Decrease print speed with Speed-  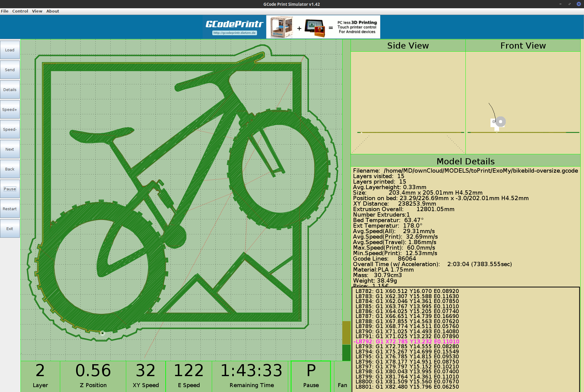point(9,129)
